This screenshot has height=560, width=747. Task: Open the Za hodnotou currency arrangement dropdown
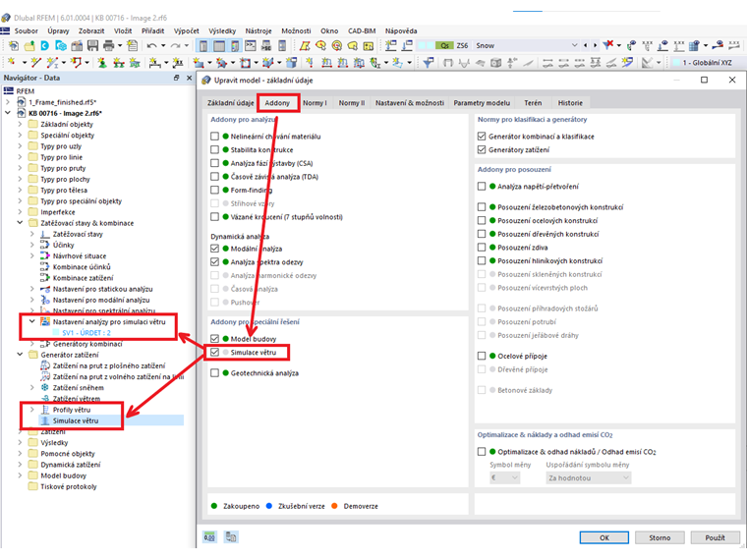click(x=589, y=477)
